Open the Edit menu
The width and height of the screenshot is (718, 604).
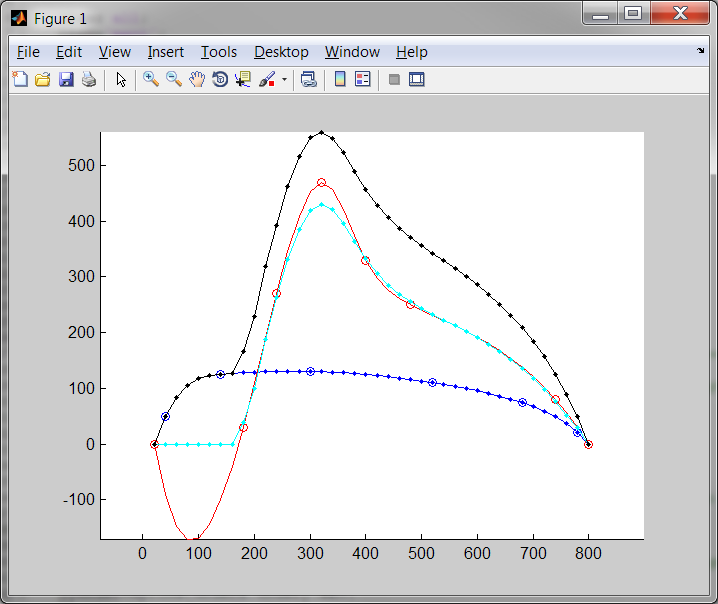pyautogui.click(x=69, y=52)
